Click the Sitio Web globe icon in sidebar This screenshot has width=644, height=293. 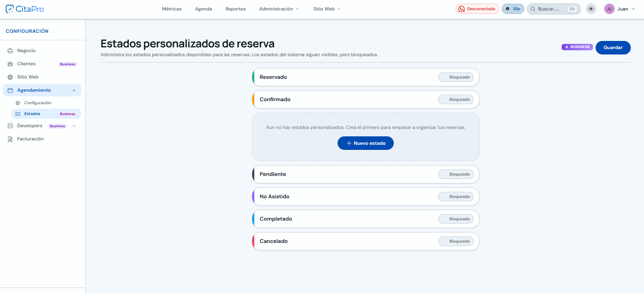(10, 77)
